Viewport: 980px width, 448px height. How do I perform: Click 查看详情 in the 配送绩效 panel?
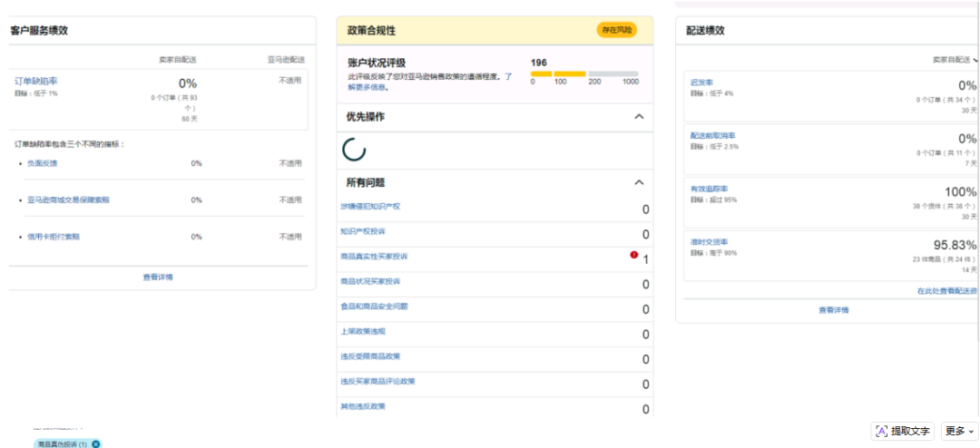click(x=834, y=310)
